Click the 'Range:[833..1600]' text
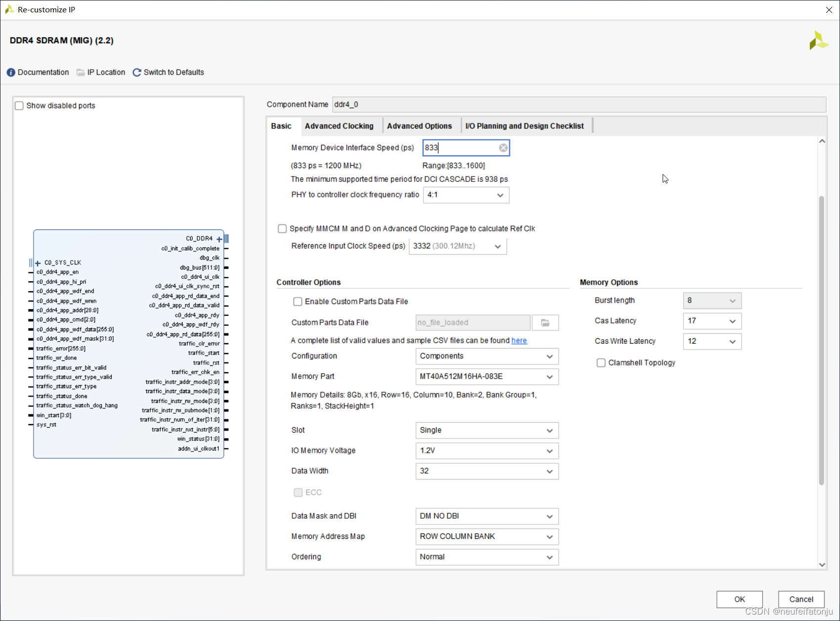 tap(454, 166)
